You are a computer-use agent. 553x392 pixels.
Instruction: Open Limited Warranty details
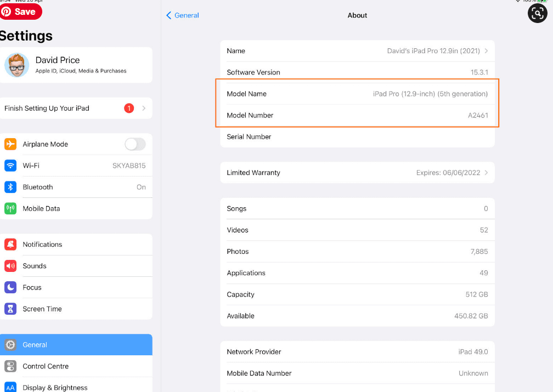(357, 173)
